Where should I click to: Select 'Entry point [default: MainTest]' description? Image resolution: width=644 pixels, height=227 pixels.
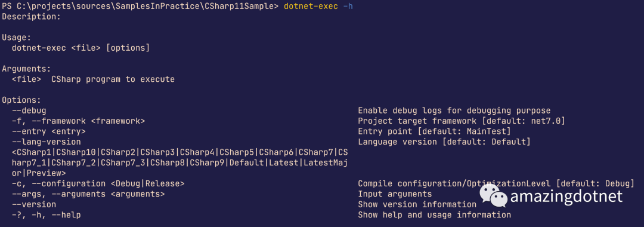(435, 131)
